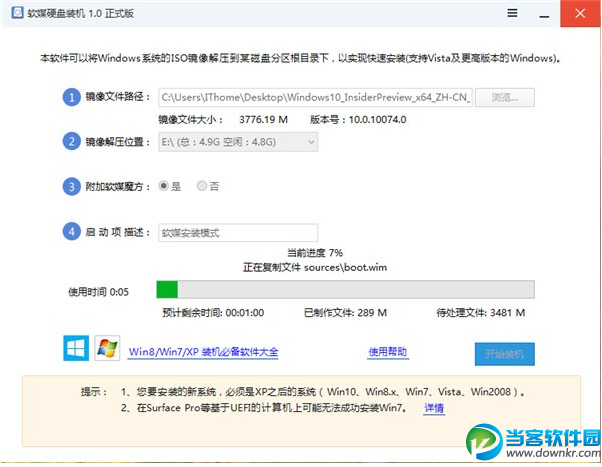Screen dimensions: 602x467
Task: Click the 当前进度 7% text
Action: coord(315,253)
